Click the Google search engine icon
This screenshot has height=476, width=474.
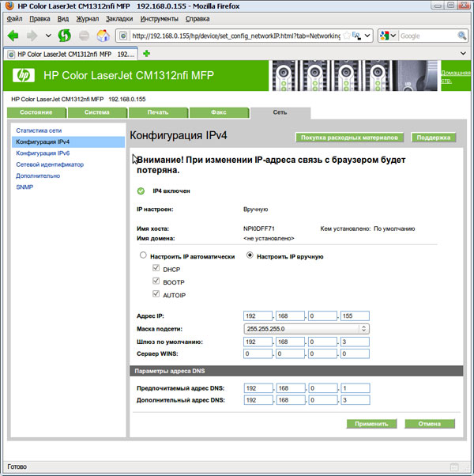point(384,36)
